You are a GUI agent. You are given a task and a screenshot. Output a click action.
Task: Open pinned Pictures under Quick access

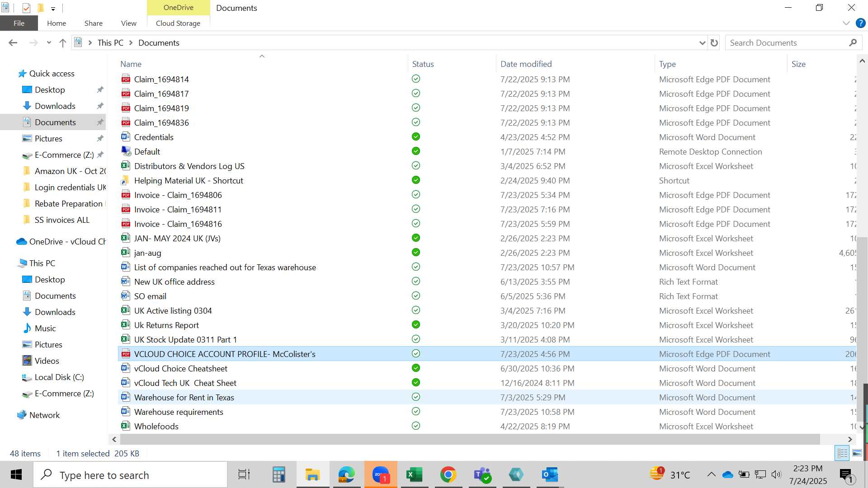tap(48, 139)
